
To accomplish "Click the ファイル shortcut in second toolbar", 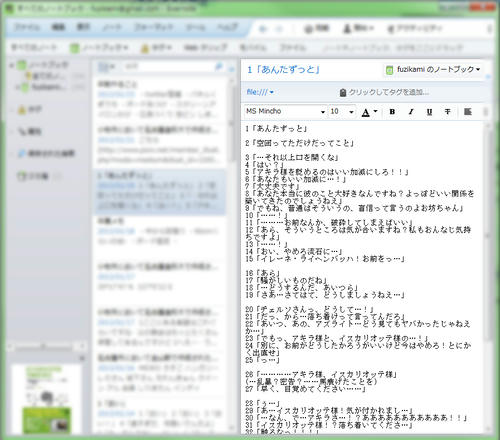I will click(x=293, y=48).
